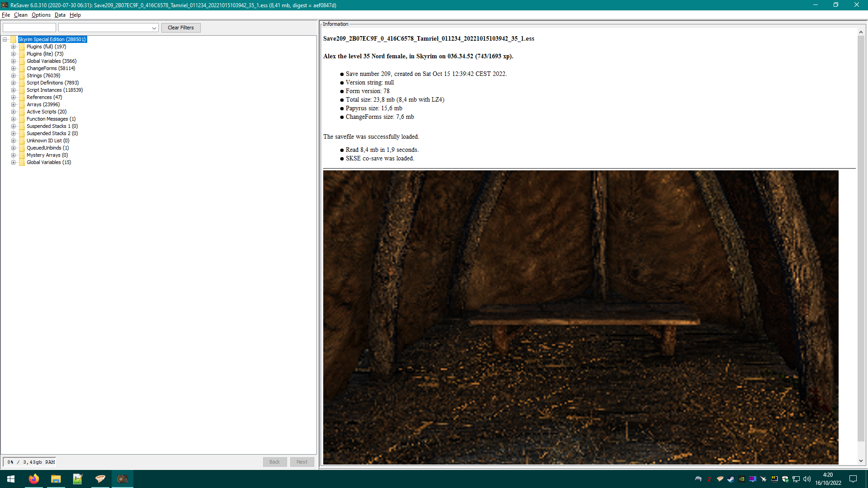Click the References folder icon
Screen dimensions: 868x488
point(22,97)
